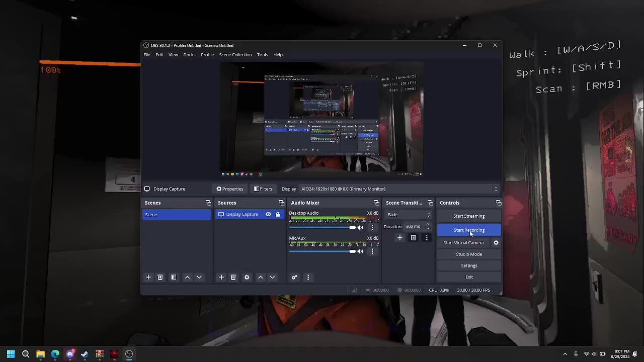Move source down in the Sources list
Image resolution: width=644 pixels, height=362 pixels.
(272, 277)
